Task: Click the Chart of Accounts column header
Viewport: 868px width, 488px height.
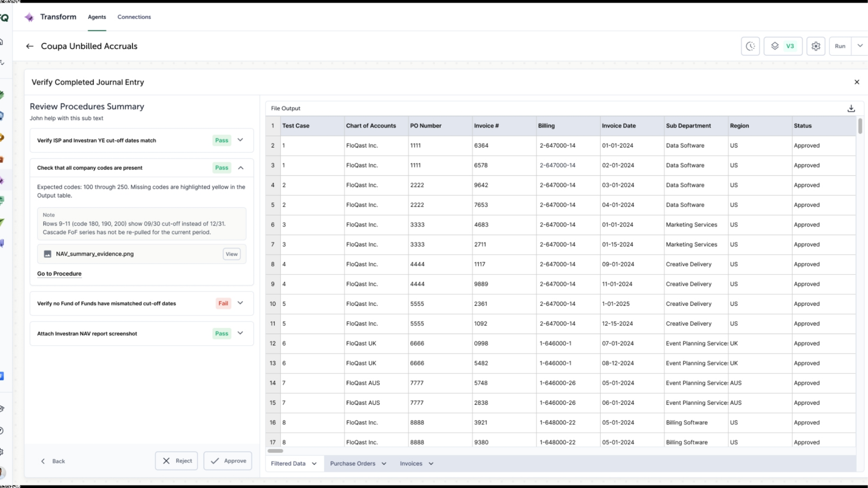Action: point(376,126)
